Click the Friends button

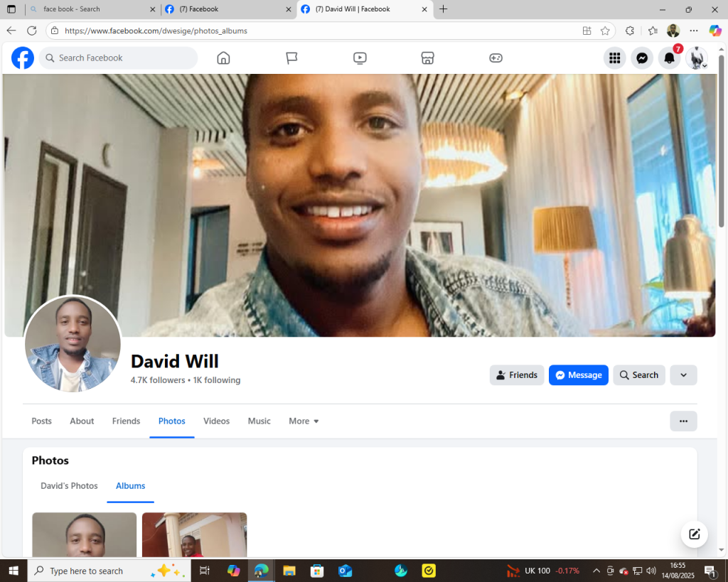tap(517, 375)
